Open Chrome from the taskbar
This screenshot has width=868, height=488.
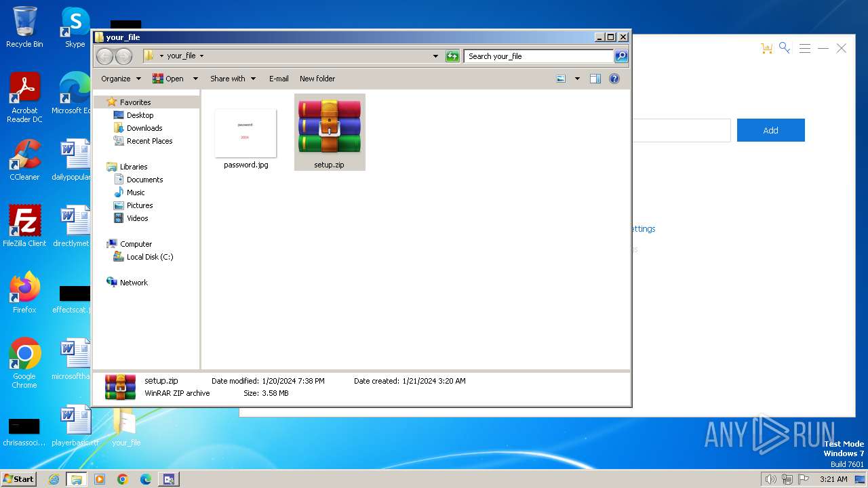(123, 479)
